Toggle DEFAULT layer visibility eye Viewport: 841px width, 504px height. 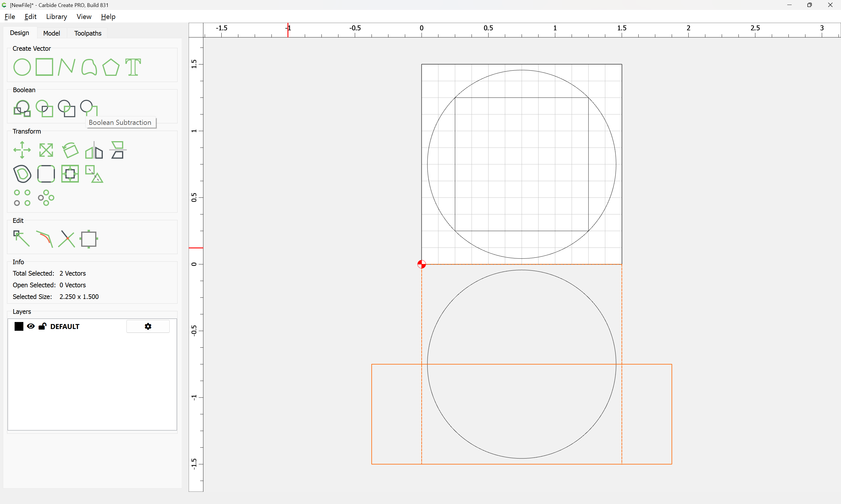pyautogui.click(x=31, y=326)
